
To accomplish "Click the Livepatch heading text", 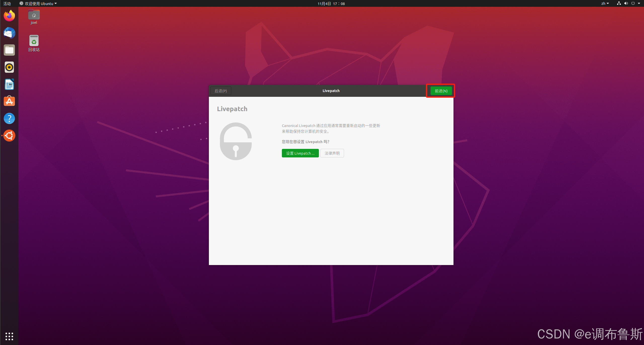I will (x=232, y=109).
